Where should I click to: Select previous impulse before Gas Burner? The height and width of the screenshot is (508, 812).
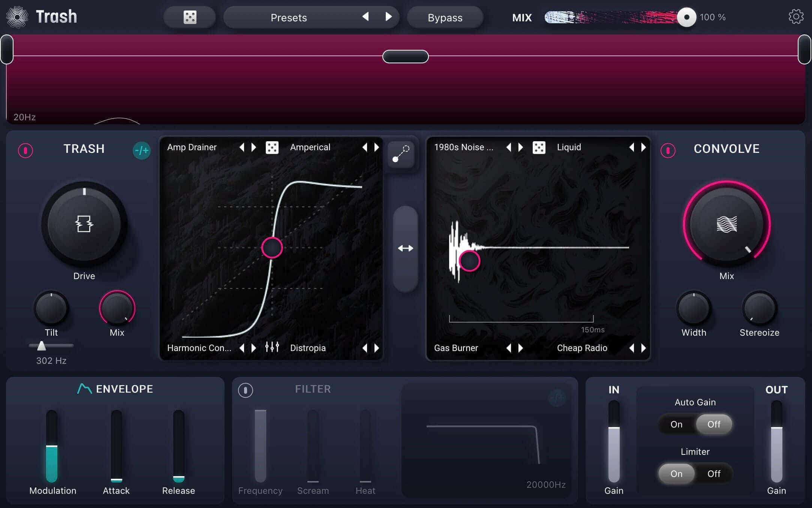tap(509, 348)
